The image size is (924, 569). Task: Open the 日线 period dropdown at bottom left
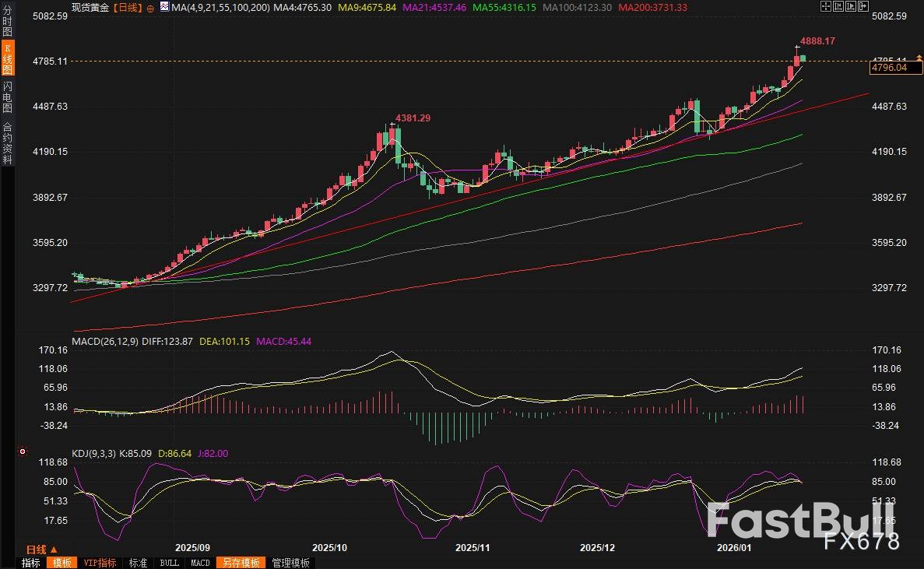click(42, 549)
